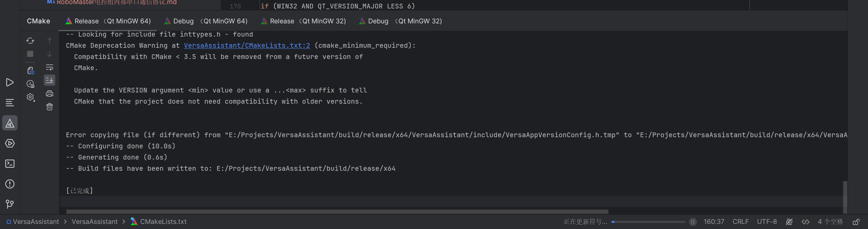Open the VersaAssistant/CMakeLists.txt:2 link
The width and height of the screenshot is (868, 229).
(x=247, y=45)
